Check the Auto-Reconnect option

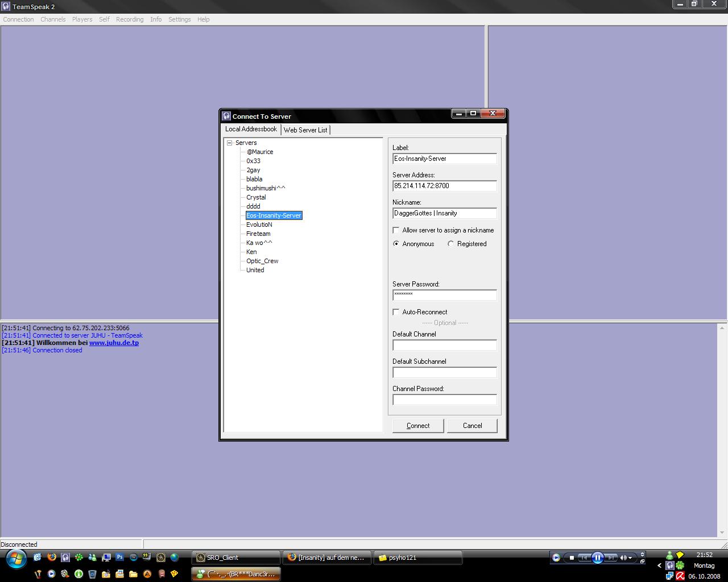pyautogui.click(x=396, y=312)
